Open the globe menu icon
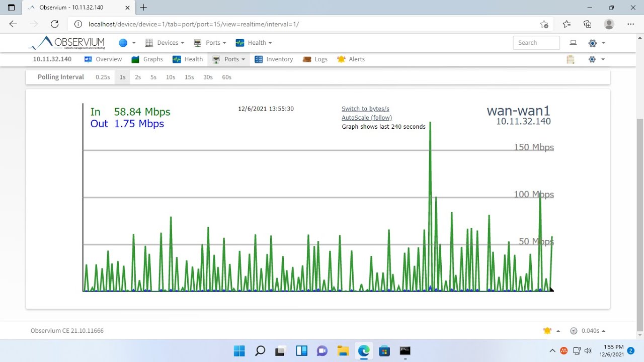 tap(123, 43)
